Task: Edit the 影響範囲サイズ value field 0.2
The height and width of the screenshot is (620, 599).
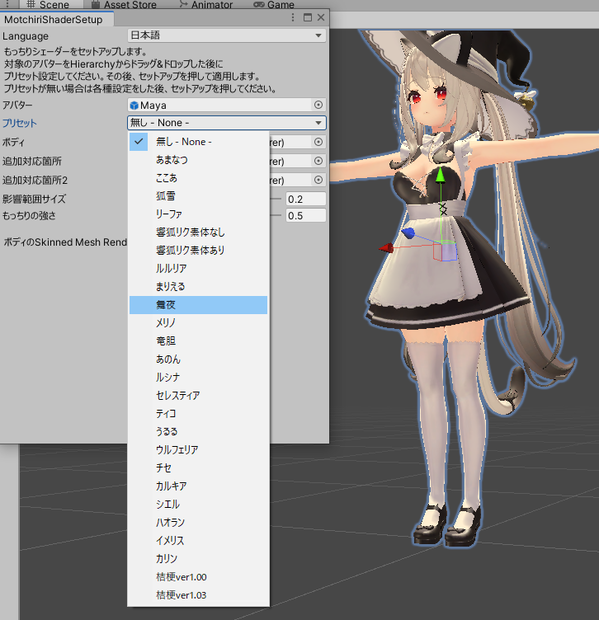Action: click(x=306, y=199)
